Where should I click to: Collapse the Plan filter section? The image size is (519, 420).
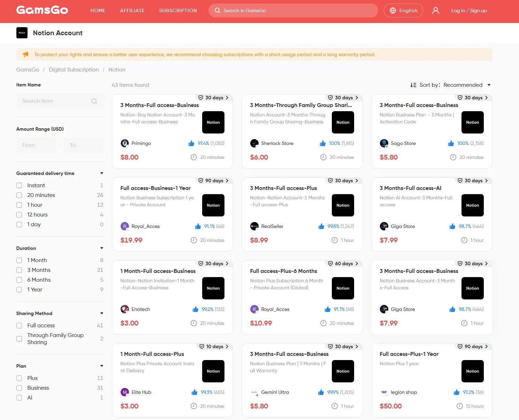pyautogui.click(x=102, y=366)
